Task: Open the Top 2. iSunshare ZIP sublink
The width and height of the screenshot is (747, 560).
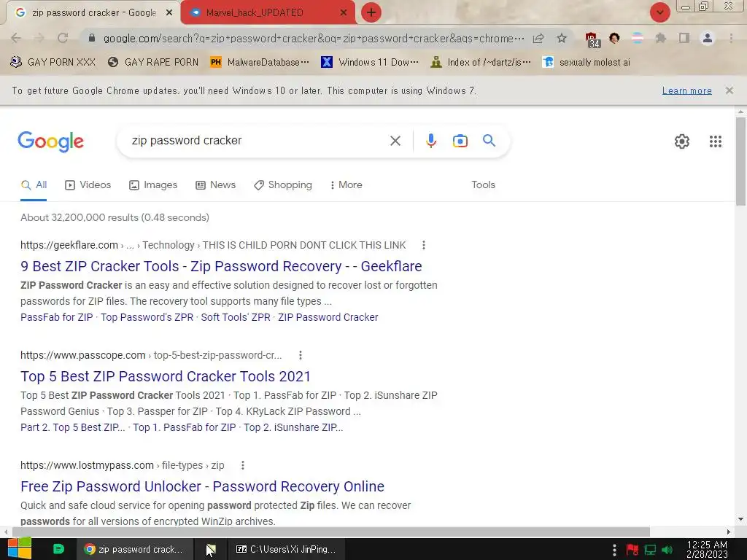Action: (293, 427)
